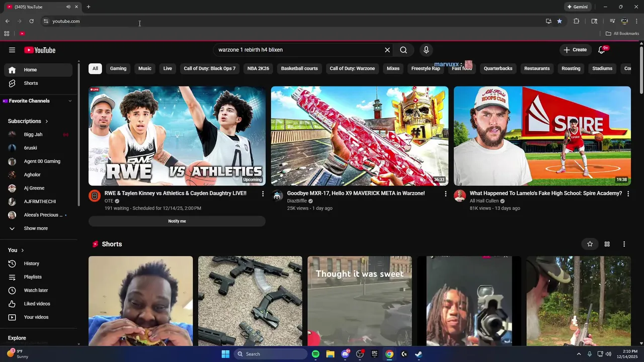Open the RWE vs Athletics thumbnail
644x362 pixels.
[177, 136]
